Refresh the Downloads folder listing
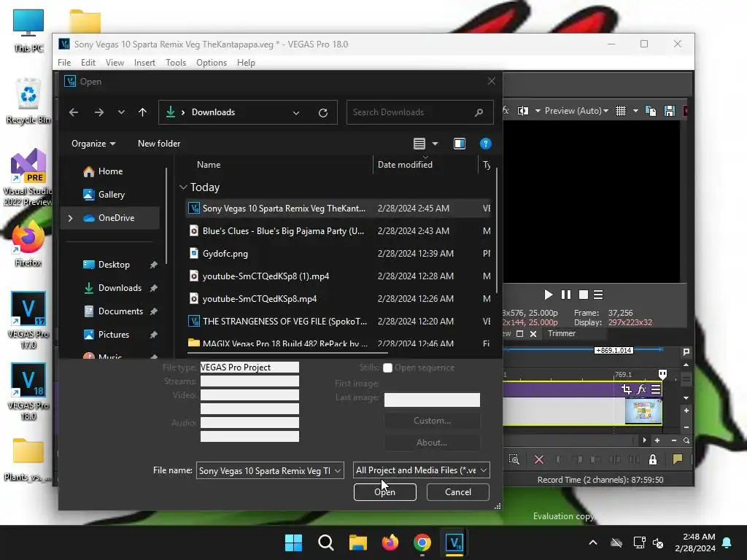This screenshot has height=560, width=747. (x=323, y=113)
